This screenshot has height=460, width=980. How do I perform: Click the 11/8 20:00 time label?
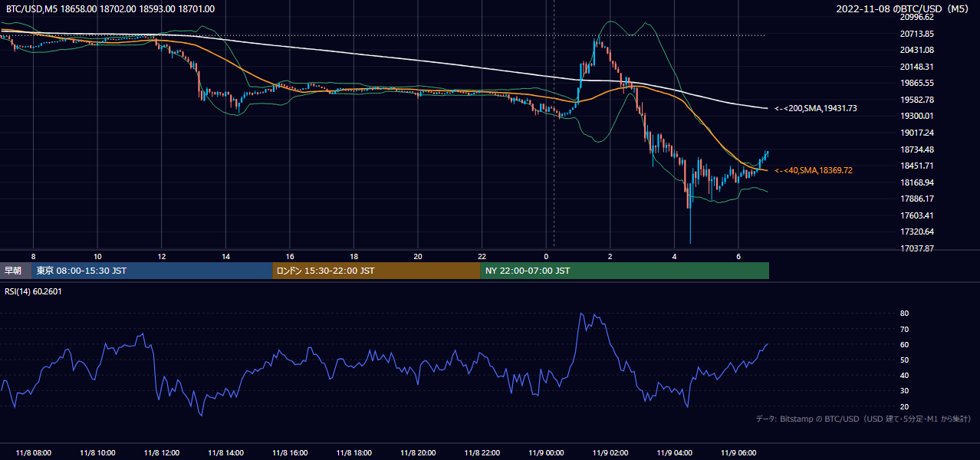418,453
